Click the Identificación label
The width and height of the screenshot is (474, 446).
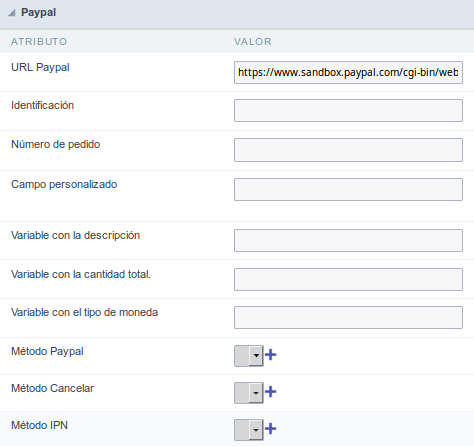(43, 105)
